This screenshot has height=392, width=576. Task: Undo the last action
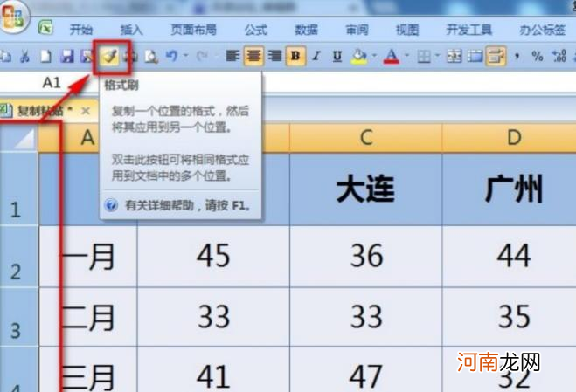point(171,56)
